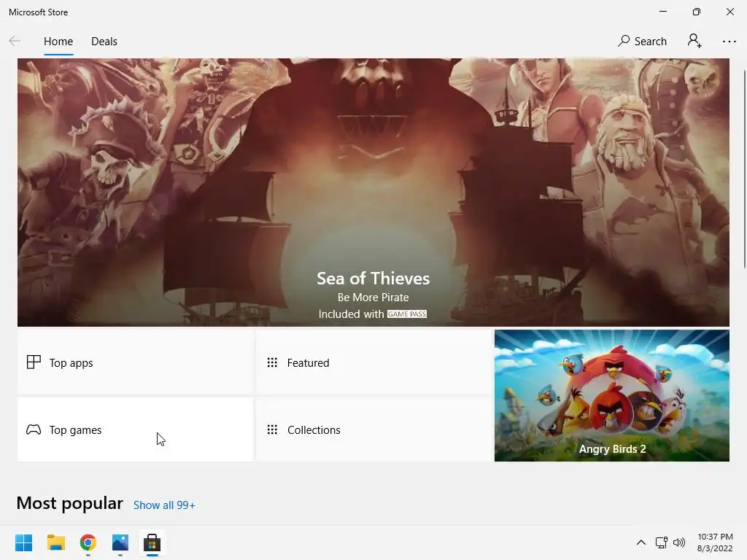
Task: Click the Top apps grid icon
Action: pyautogui.click(x=34, y=362)
